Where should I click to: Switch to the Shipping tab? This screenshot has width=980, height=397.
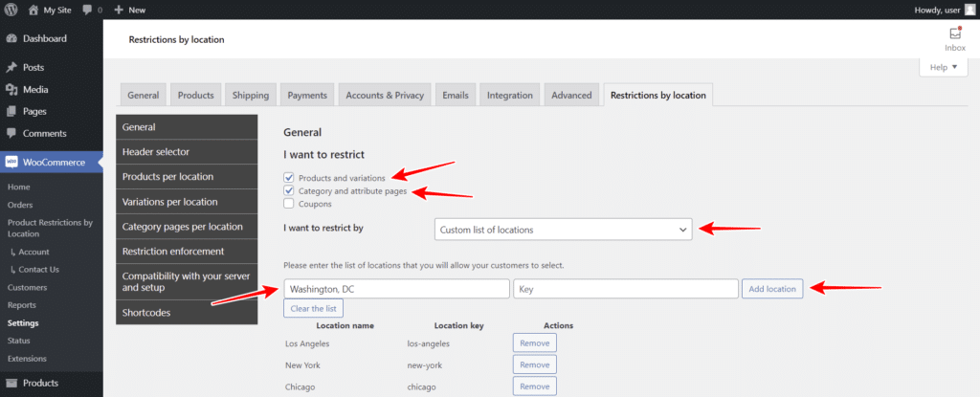click(253, 95)
